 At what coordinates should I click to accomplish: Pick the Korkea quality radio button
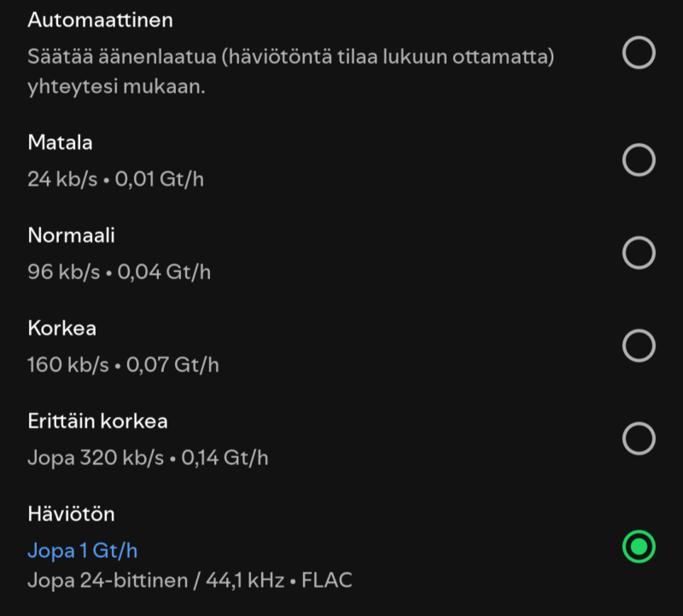click(639, 346)
